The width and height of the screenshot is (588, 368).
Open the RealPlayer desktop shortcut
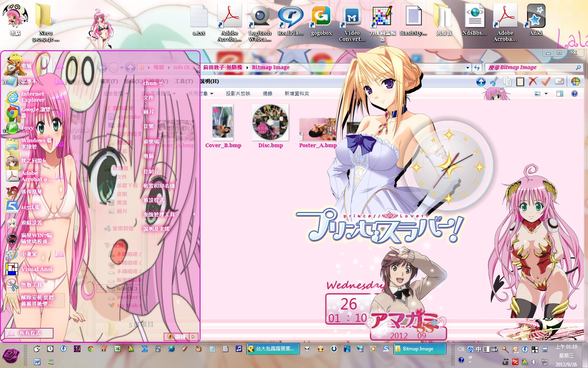pos(290,20)
